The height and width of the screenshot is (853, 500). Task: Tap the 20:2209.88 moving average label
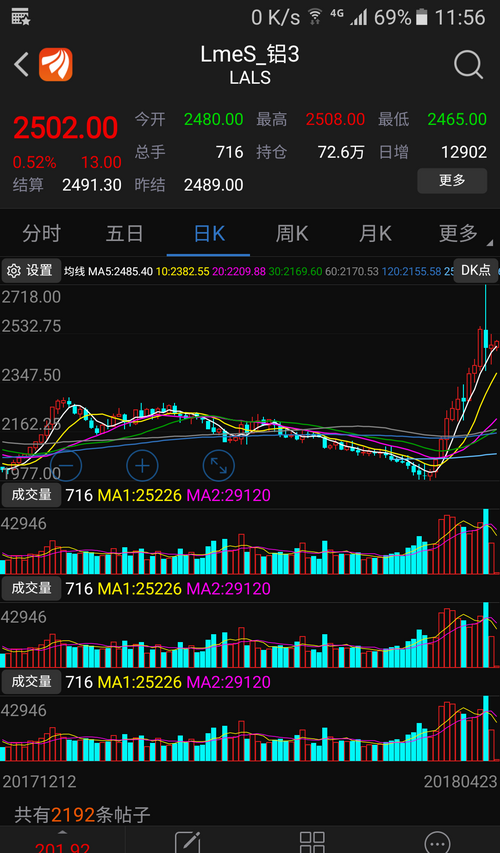pos(239,271)
